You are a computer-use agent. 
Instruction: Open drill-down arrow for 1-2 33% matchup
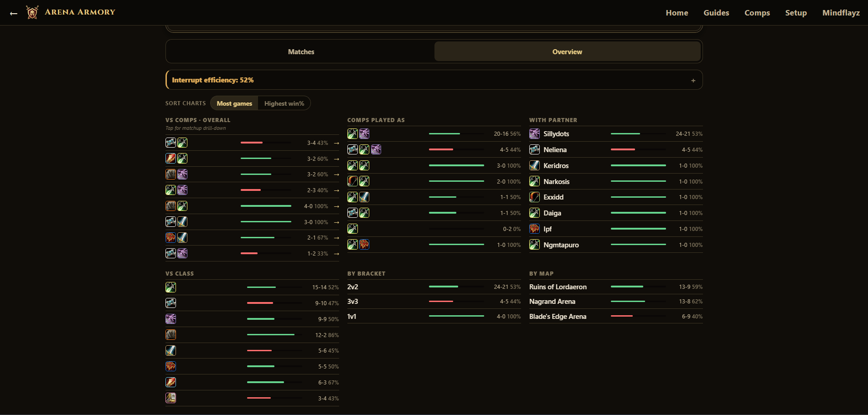[x=336, y=254]
